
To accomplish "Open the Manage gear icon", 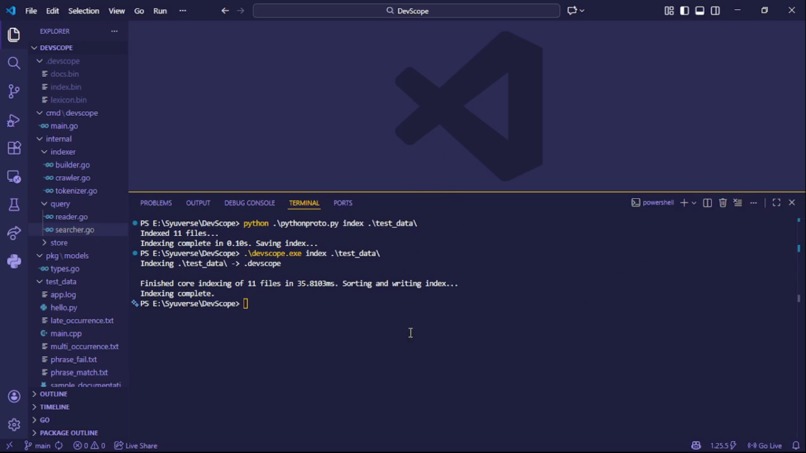I will (x=14, y=425).
